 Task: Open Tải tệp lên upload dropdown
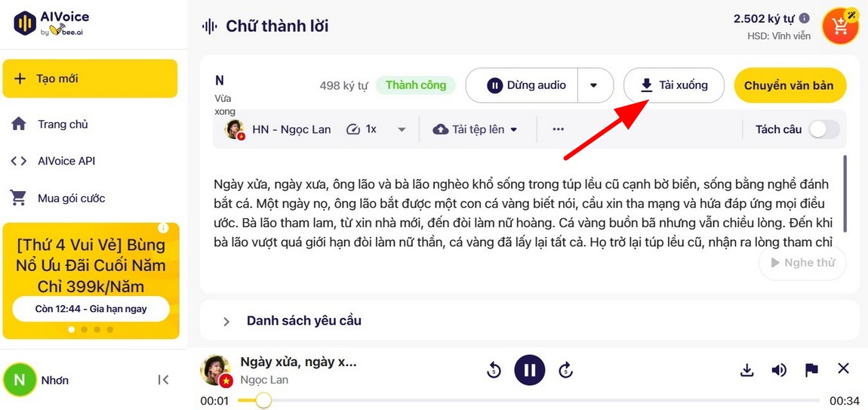coord(475,129)
